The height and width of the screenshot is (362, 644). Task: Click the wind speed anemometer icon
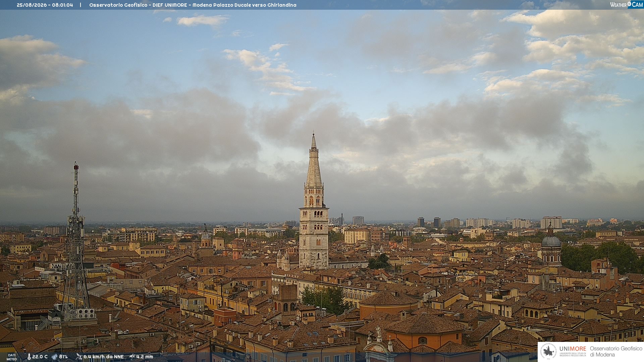79,357
